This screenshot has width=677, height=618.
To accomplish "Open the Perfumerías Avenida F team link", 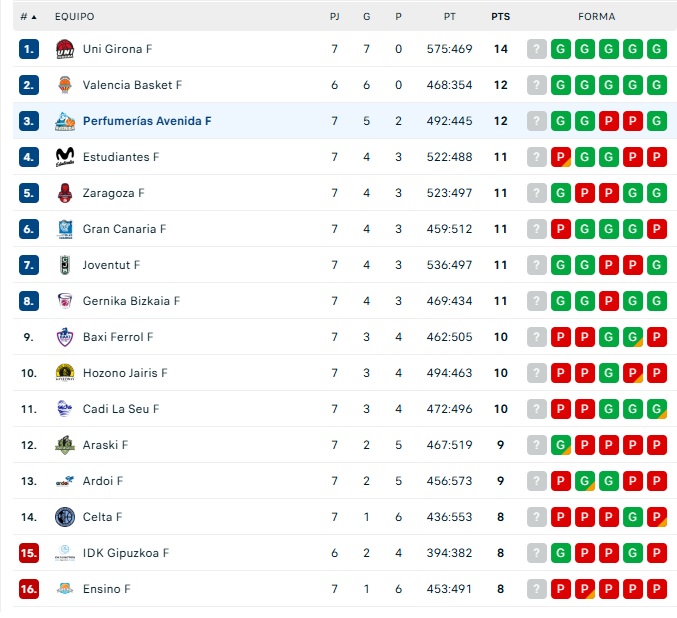I will (147, 121).
